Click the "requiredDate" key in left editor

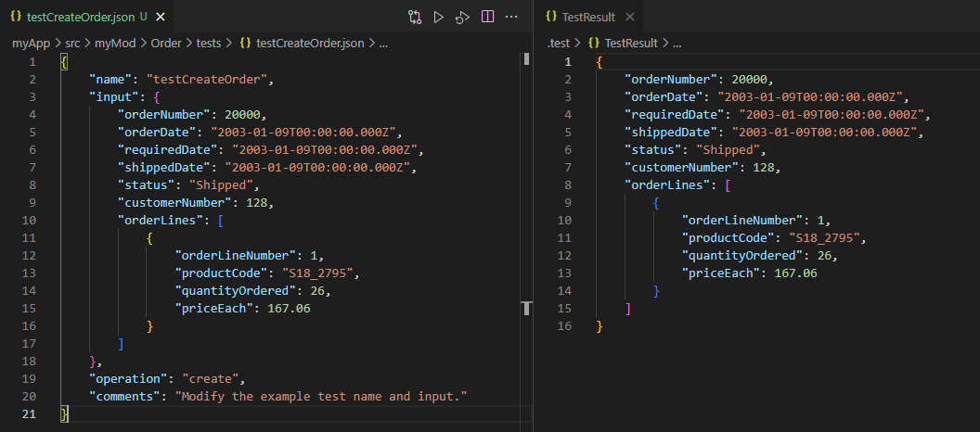(168, 150)
